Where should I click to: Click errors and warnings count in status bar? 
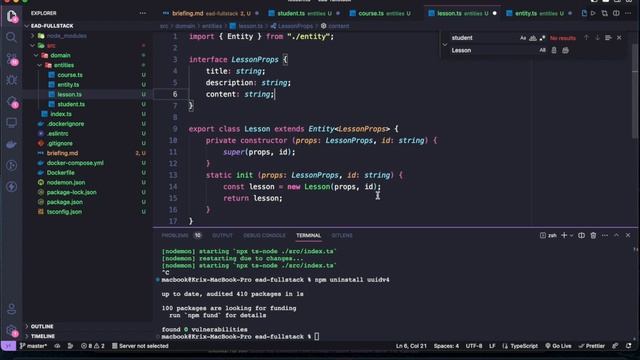click(x=93, y=346)
